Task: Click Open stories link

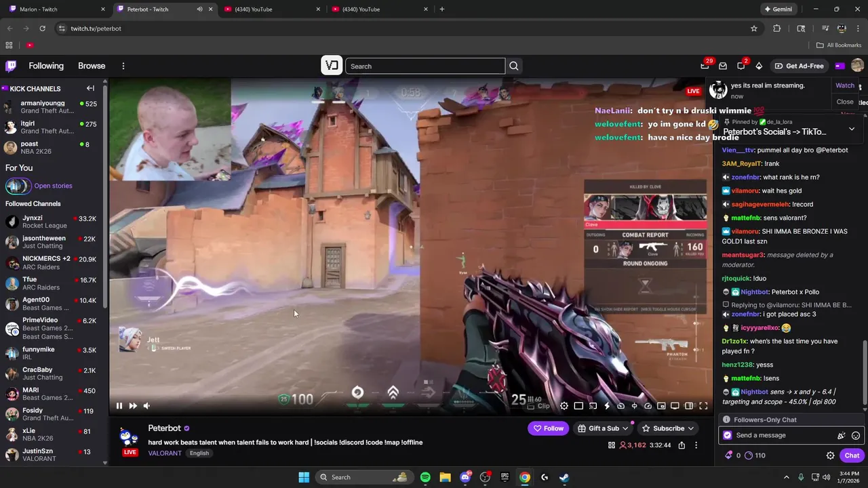Action: click(x=53, y=186)
